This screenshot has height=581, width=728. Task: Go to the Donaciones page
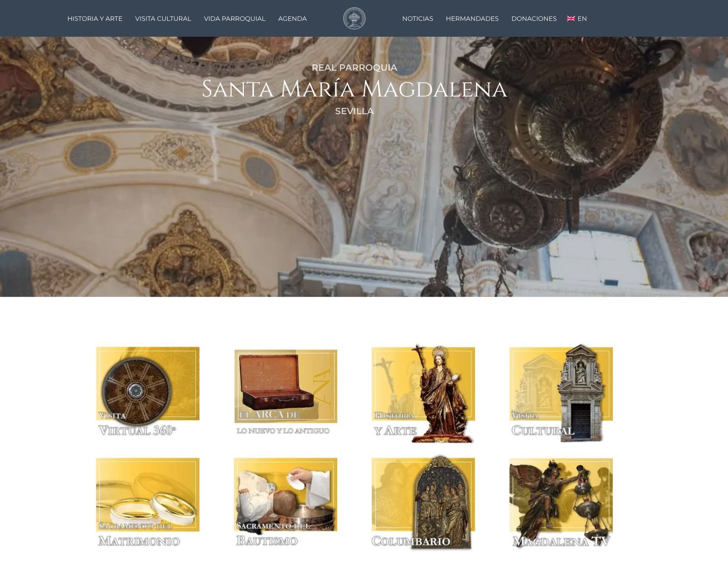[534, 19]
